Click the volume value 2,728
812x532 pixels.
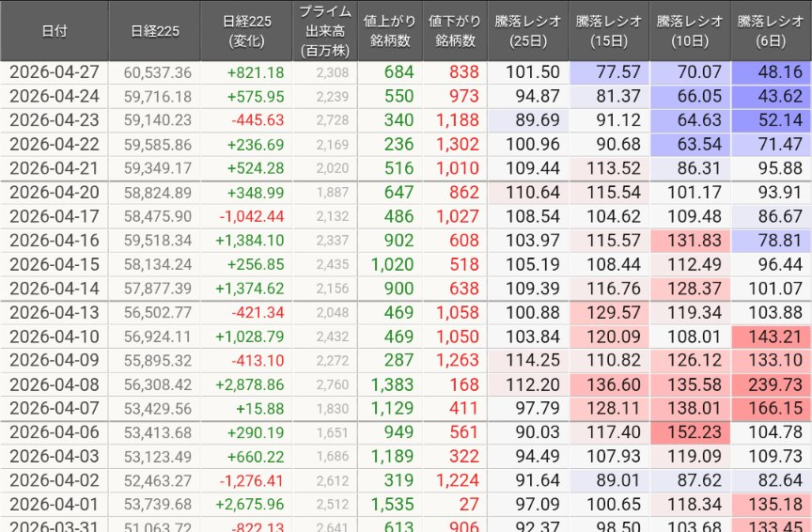tap(333, 120)
